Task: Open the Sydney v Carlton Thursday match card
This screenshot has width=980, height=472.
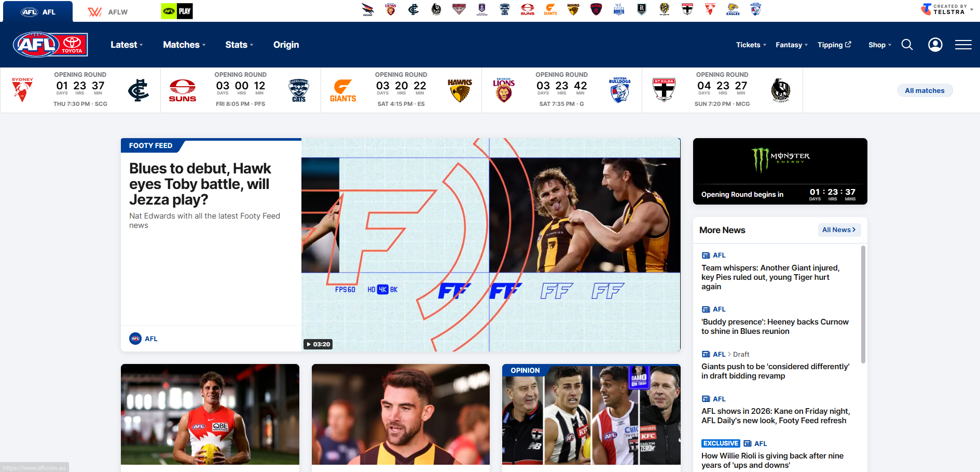Action: 80,90
